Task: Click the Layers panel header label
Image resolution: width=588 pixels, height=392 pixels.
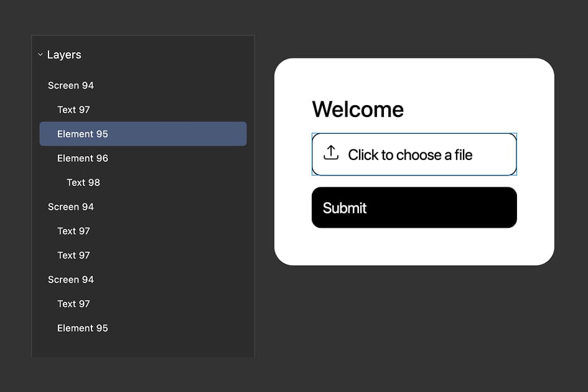Action: (x=64, y=55)
